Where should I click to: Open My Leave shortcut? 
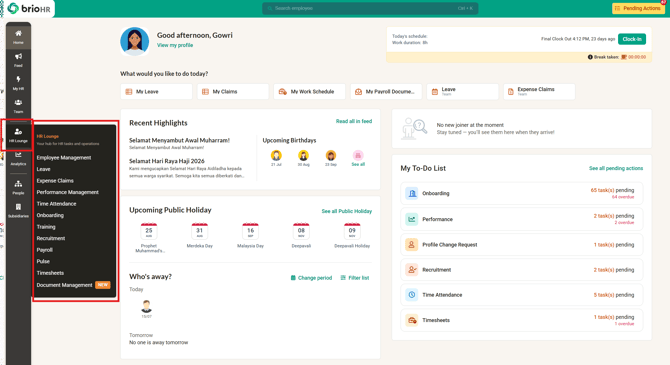point(156,91)
